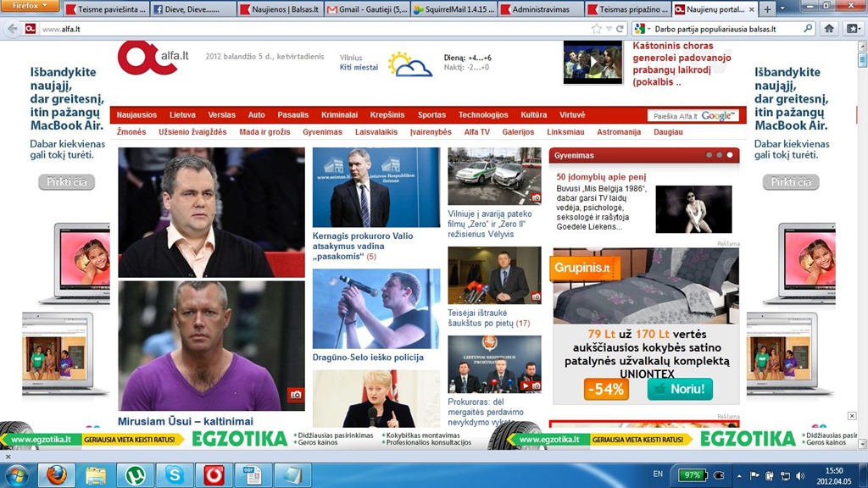
Task: Click the search magnifier in the search box
Action: pos(808,28)
